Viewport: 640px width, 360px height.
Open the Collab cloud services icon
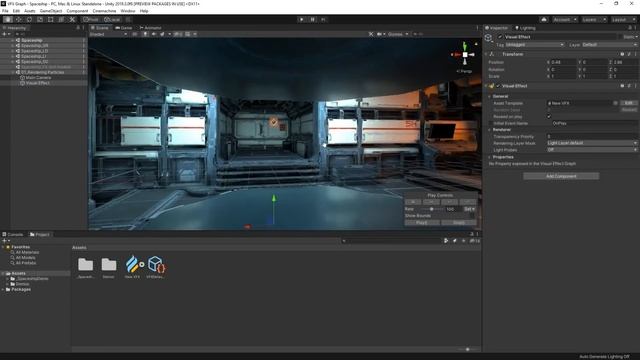pos(544,20)
